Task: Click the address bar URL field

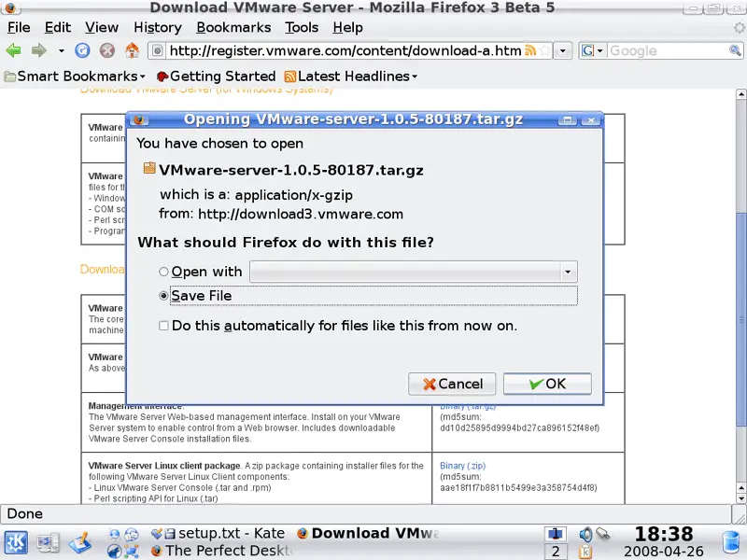Action: tap(345, 50)
